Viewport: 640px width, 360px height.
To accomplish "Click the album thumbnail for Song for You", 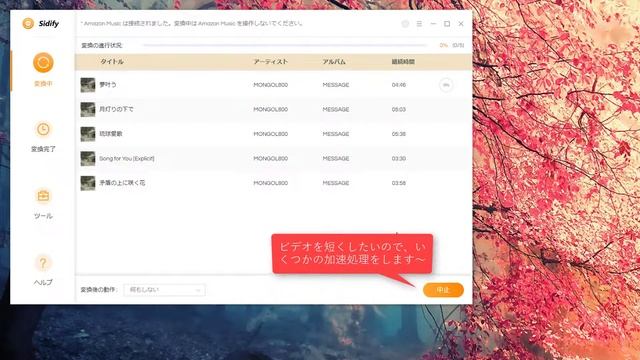I will coord(88,158).
